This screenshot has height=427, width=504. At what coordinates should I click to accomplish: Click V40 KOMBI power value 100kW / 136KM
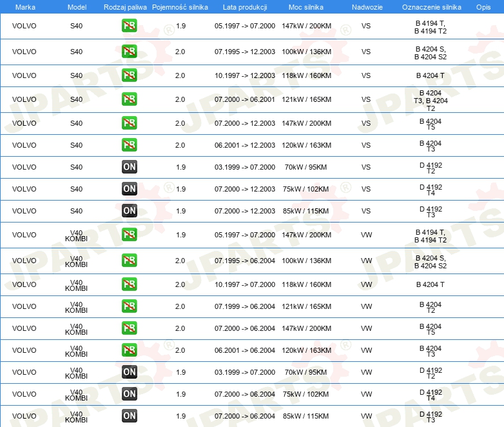(x=306, y=261)
